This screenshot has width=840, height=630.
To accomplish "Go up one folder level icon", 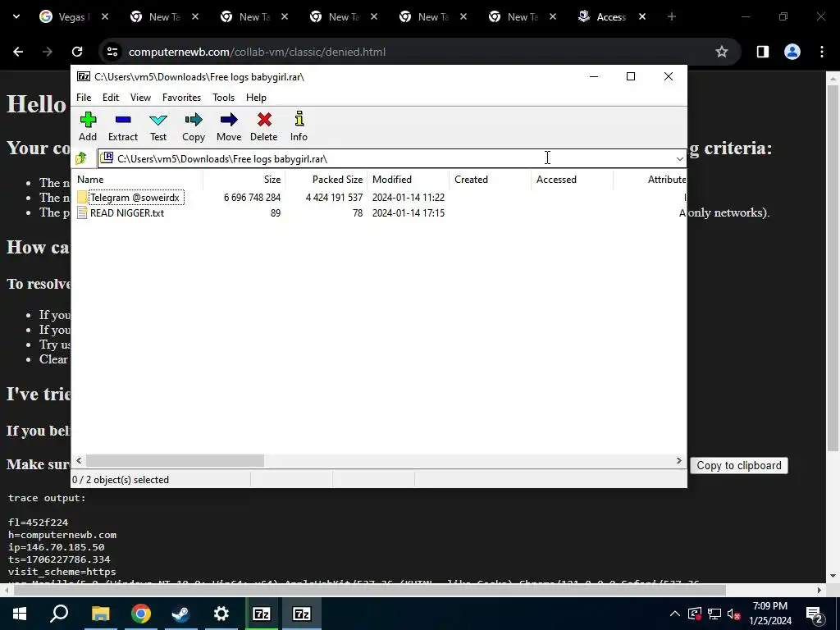I will [81, 158].
